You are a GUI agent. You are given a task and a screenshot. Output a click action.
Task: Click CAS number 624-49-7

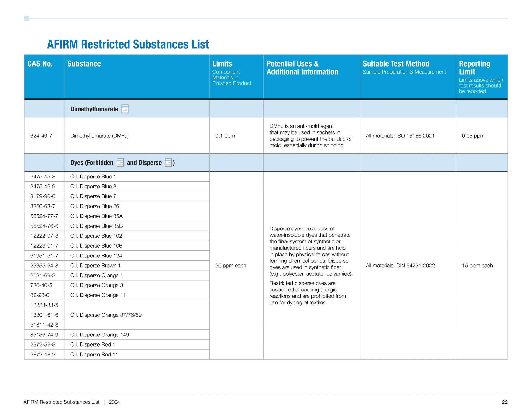tap(41, 136)
